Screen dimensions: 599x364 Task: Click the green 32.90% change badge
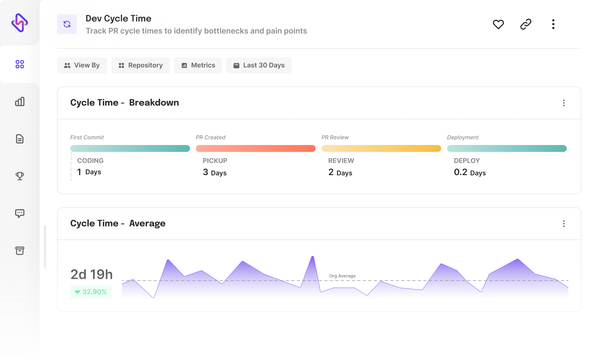pos(91,292)
